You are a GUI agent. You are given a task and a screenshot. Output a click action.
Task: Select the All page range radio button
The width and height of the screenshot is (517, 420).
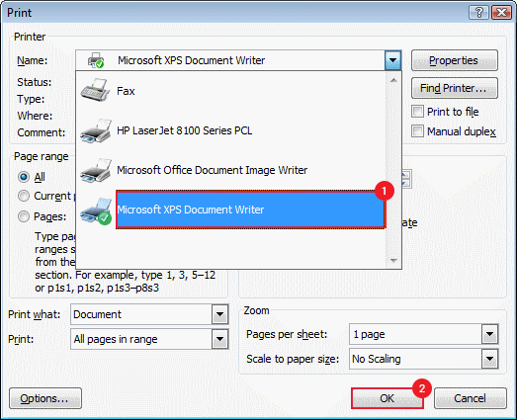tap(24, 177)
